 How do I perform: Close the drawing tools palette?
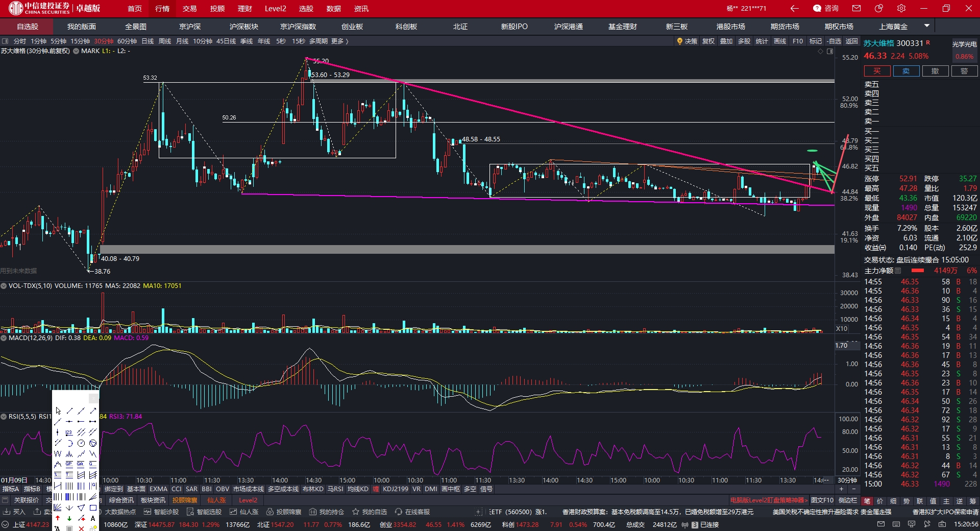[93, 398]
